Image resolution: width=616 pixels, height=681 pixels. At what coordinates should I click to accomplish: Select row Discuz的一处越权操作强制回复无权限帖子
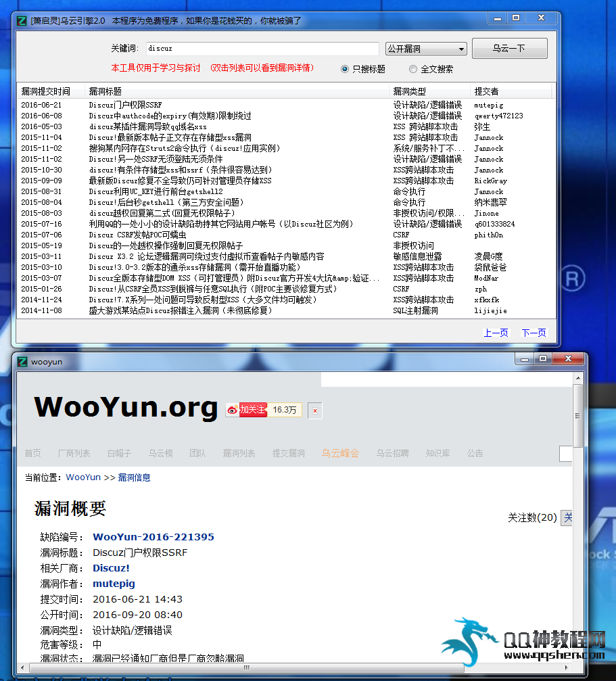click(x=286, y=245)
